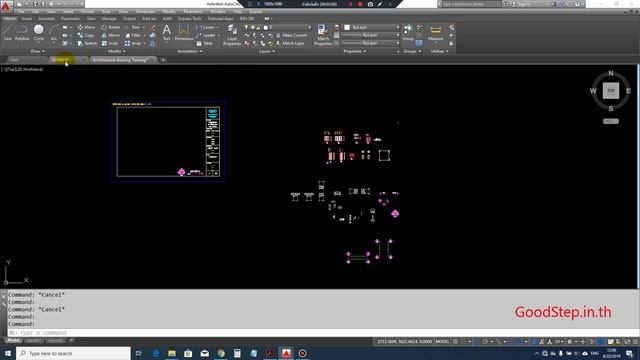Activate the Array command
640x360 pixels.
[133, 43]
